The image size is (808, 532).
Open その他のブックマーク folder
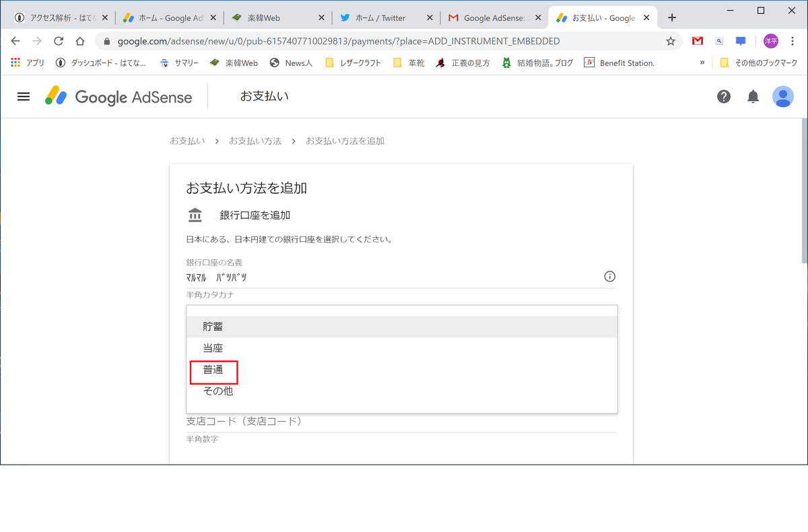pos(758,63)
